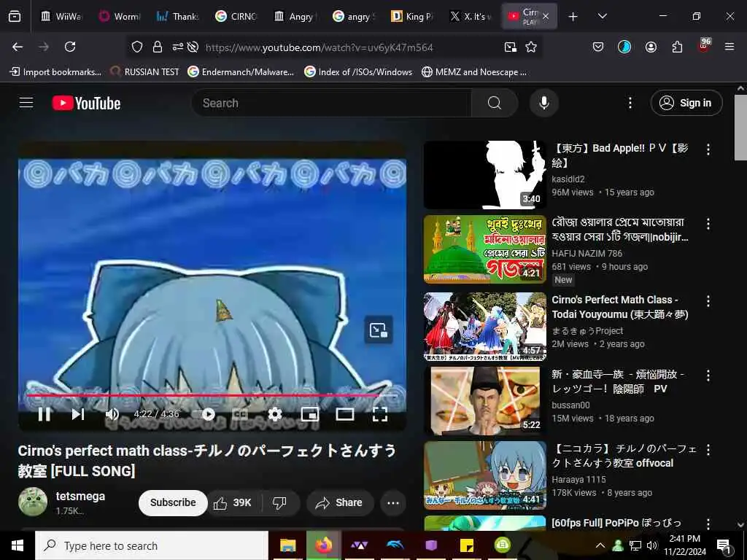Open YouTube guide hamburger menu
Screen dimensions: 747x560
(x=26, y=103)
